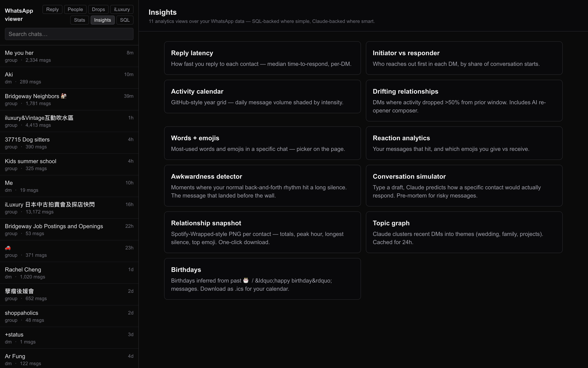Open the SQL tab
The height and width of the screenshot is (368, 588).
[125, 20]
